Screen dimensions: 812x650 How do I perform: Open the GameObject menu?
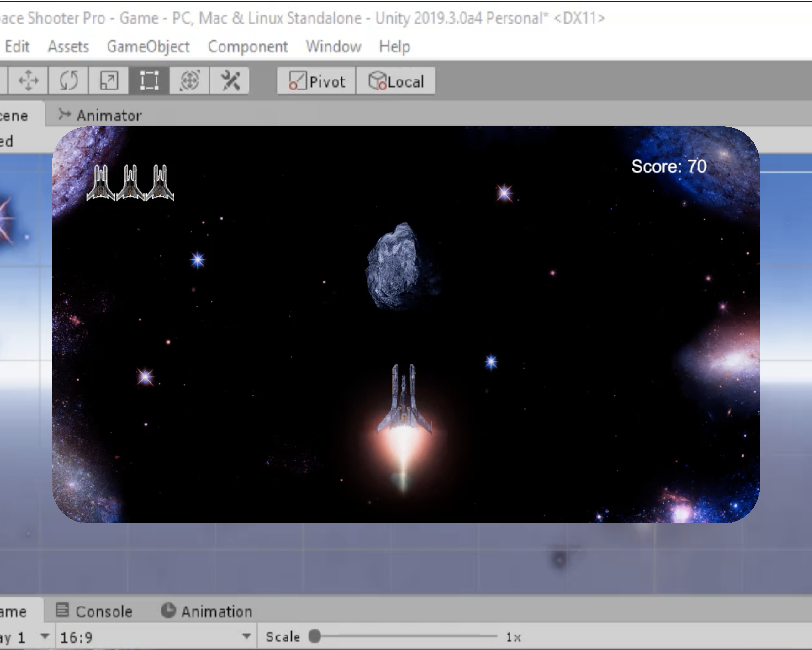coord(148,47)
